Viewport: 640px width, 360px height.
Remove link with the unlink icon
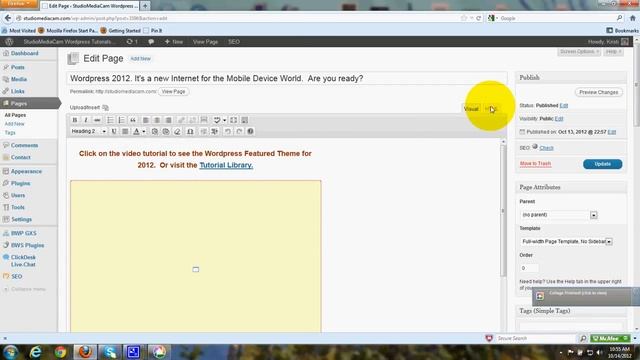pyautogui.click(x=192, y=120)
